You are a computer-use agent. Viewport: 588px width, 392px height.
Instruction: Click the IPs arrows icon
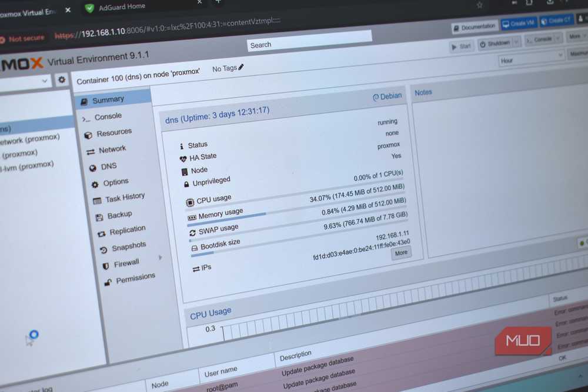point(196,269)
